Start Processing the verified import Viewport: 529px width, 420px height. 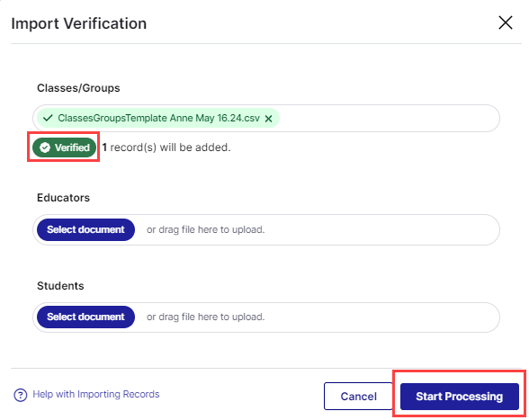459,397
